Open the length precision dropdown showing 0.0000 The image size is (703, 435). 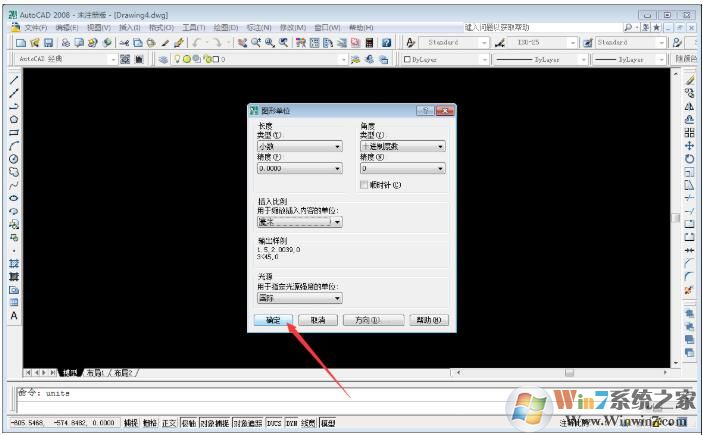coord(300,169)
